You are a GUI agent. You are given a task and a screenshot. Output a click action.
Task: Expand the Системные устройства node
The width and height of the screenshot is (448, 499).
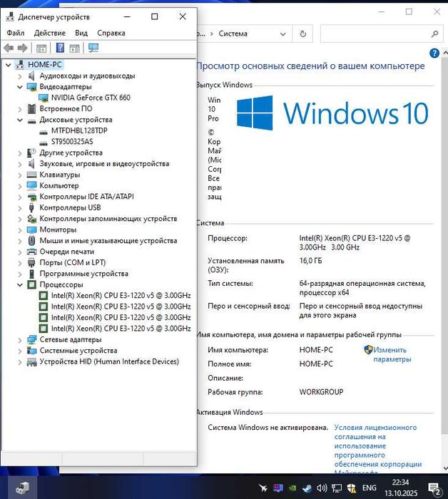pyautogui.click(x=20, y=351)
